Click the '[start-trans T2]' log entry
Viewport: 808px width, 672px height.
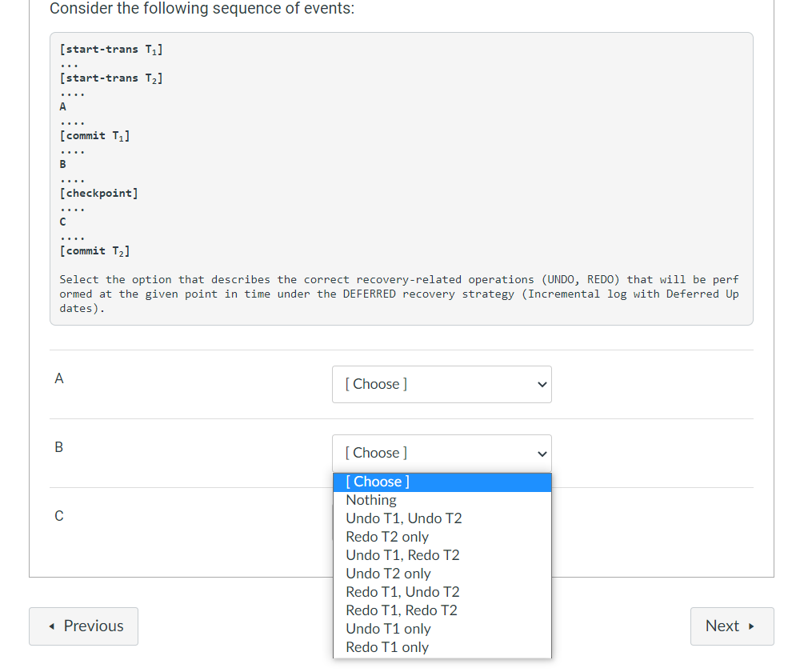[x=111, y=78]
